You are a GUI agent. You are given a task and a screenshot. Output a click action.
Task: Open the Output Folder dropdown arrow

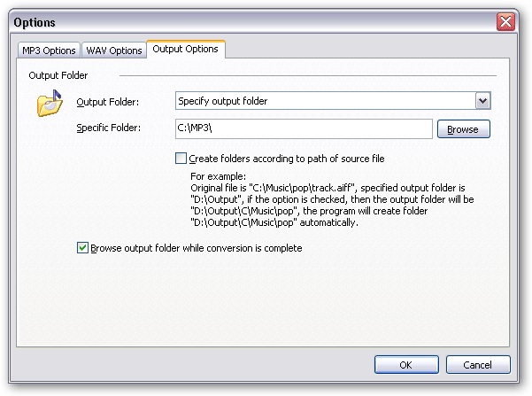482,101
